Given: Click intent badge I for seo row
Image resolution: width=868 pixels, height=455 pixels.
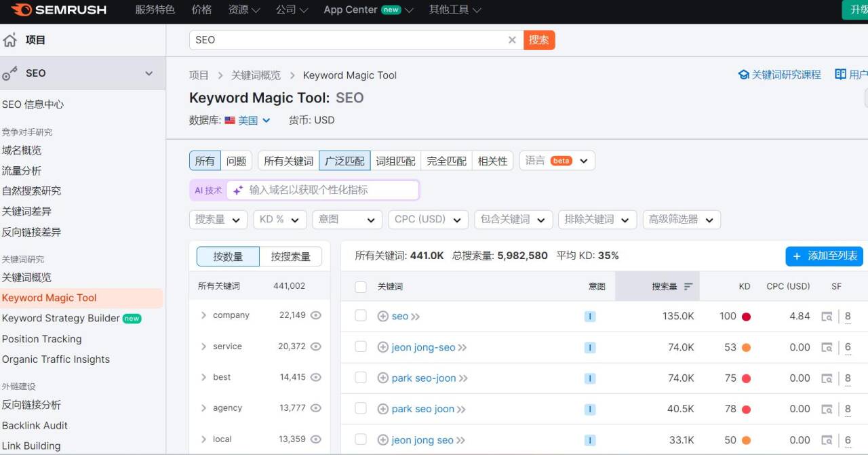Looking at the screenshot, I should pyautogui.click(x=589, y=317).
